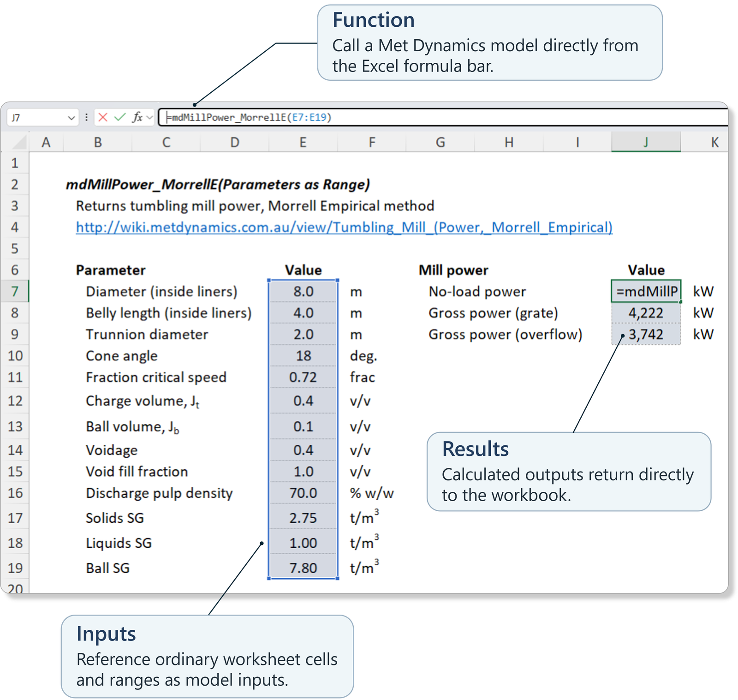The width and height of the screenshot is (738, 700).
Task: Select Diameter value 8.0
Action: [x=303, y=292]
